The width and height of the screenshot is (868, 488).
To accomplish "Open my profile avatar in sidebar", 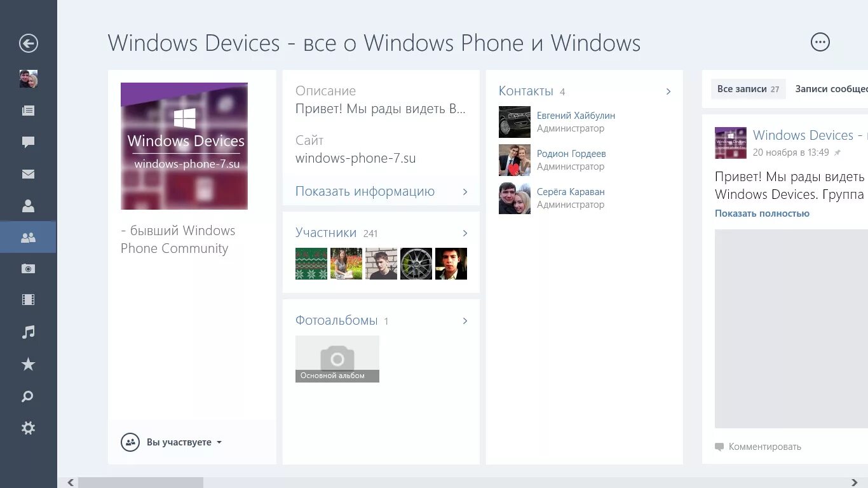I will pyautogui.click(x=29, y=79).
